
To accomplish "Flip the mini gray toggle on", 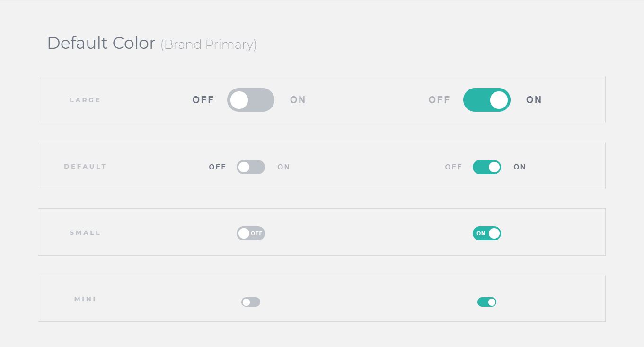I will click(251, 302).
